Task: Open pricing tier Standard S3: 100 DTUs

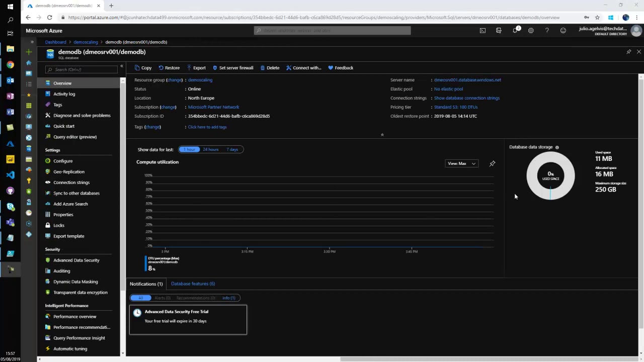Action: click(455, 107)
